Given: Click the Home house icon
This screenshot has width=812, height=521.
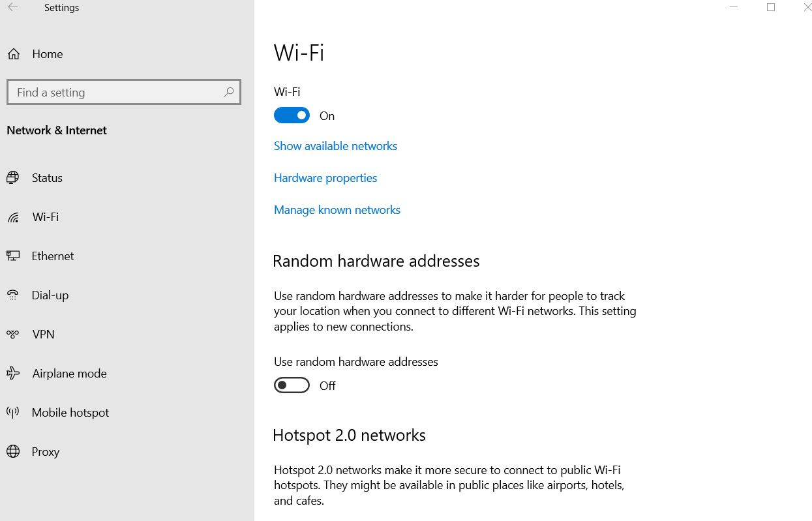Looking at the screenshot, I should (x=13, y=54).
